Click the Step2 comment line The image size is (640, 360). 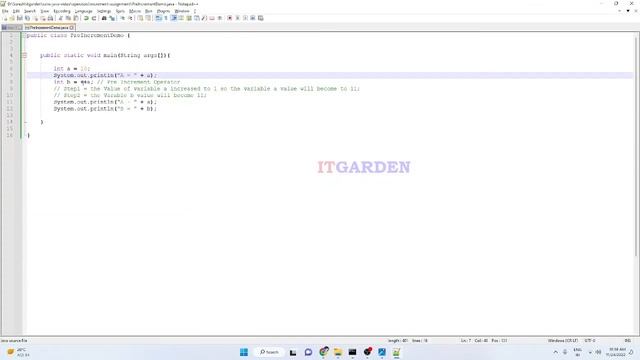(x=130, y=95)
